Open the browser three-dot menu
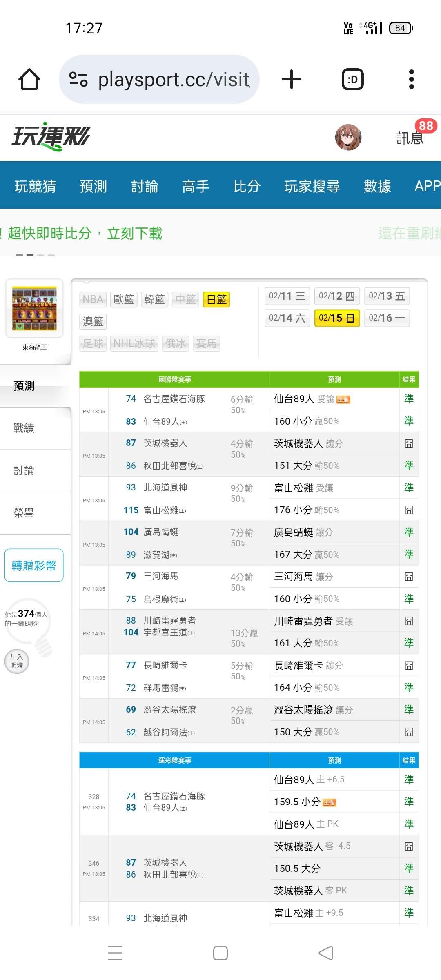Screen dimensions: 441x980 coord(411,79)
